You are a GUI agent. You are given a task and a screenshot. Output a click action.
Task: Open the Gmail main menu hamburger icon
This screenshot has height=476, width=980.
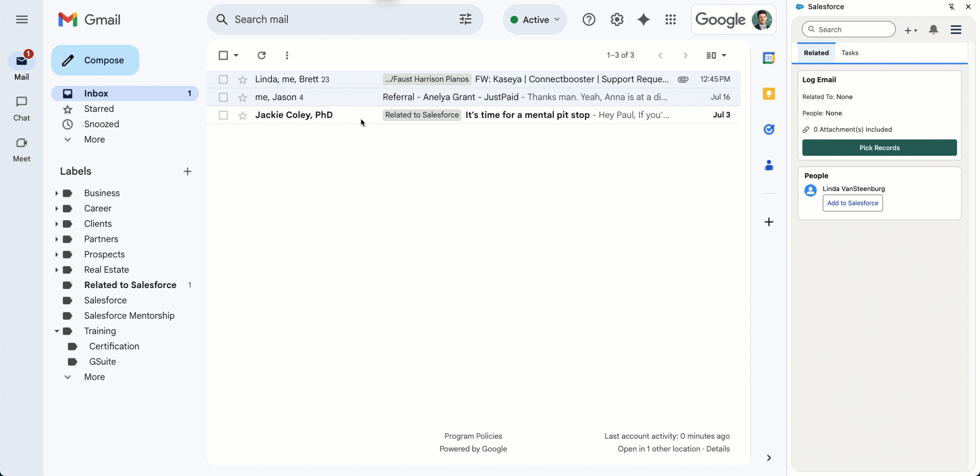[21, 19]
